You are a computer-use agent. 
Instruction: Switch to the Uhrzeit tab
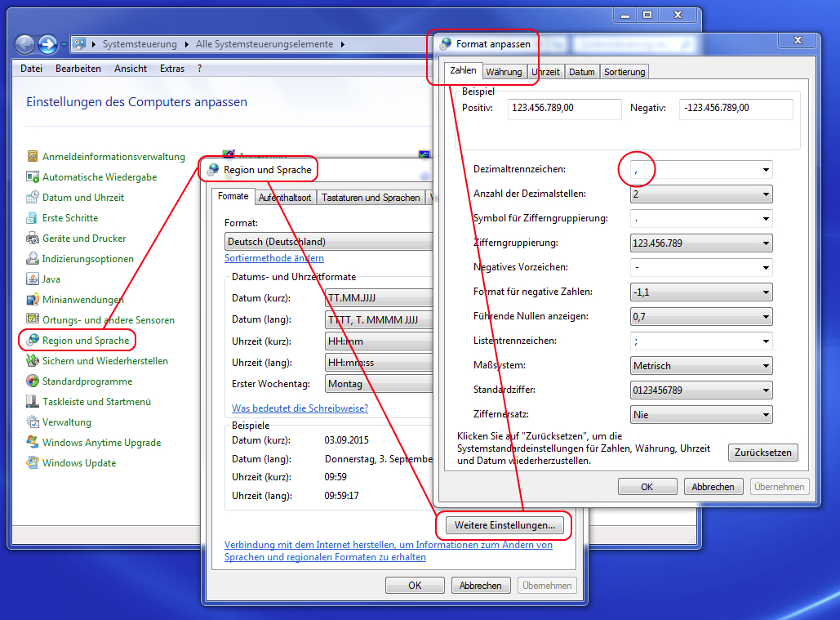click(545, 72)
